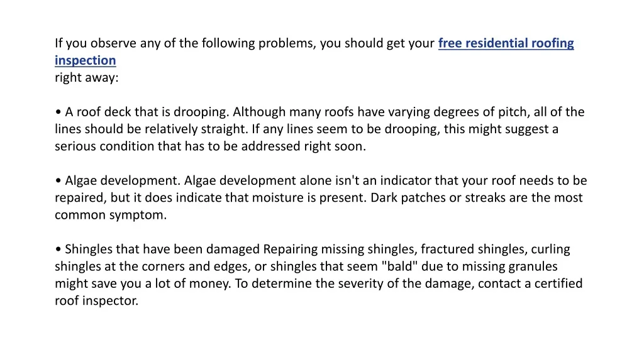Viewport: 644px width, 362px height.
Task: Click the closing text "roof inspector."
Action: [x=96, y=300]
